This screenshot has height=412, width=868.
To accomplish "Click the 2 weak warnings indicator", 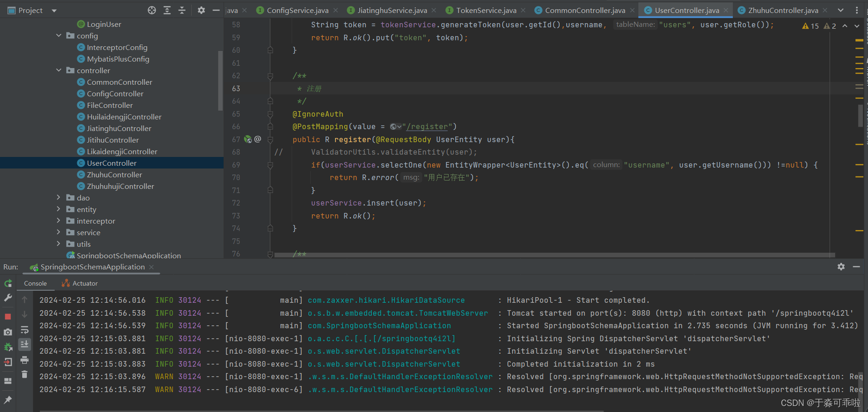I will 830,26.
